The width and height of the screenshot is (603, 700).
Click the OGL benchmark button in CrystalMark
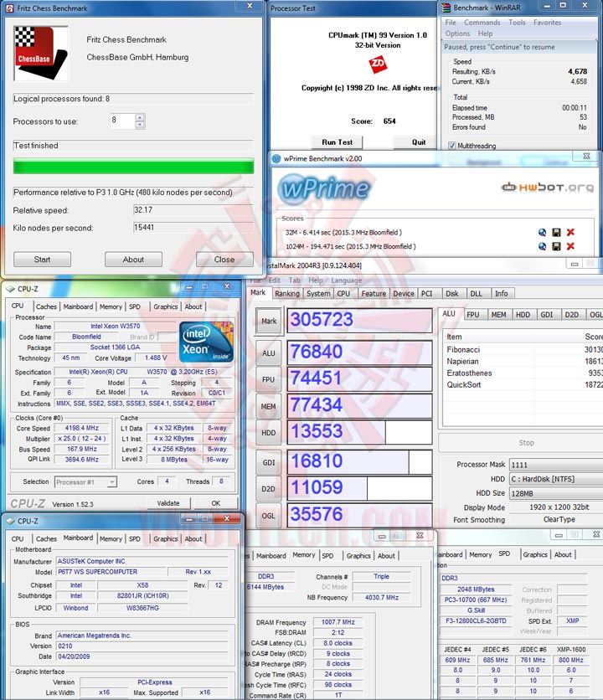(x=269, y=516)
